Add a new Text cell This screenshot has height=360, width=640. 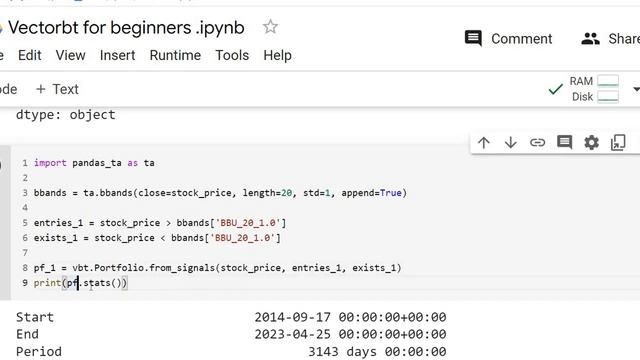coord(57,89)
